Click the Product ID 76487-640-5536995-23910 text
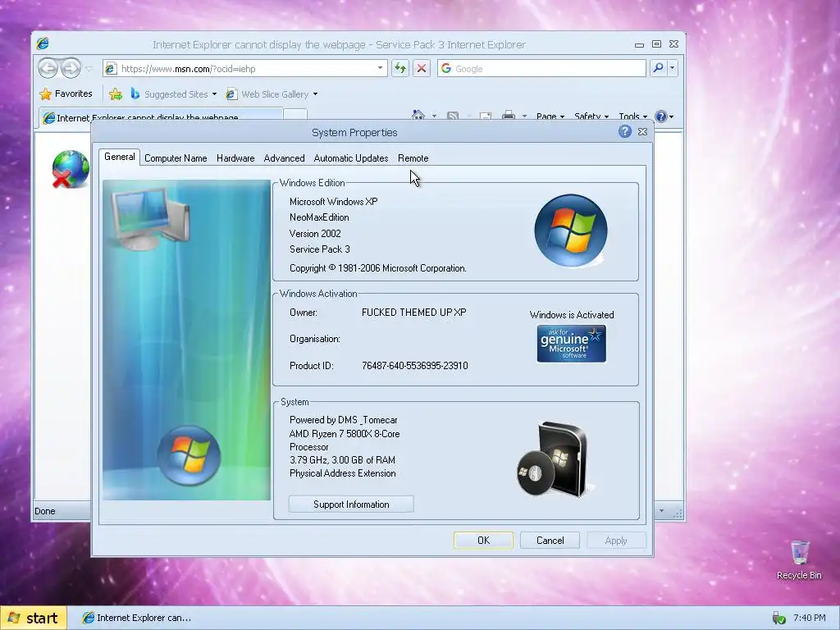 pyautogui.click(x=414, y=366)
